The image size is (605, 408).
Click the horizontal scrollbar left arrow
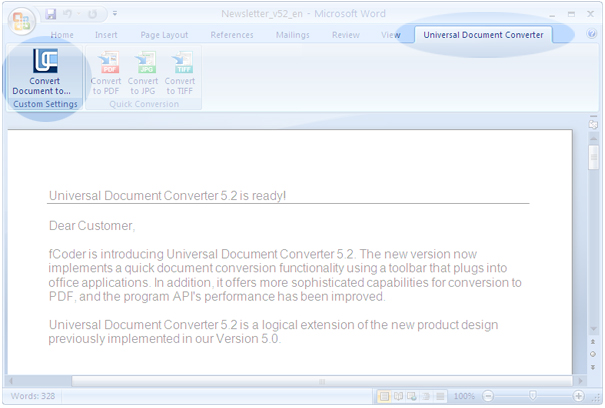(11, 381)
